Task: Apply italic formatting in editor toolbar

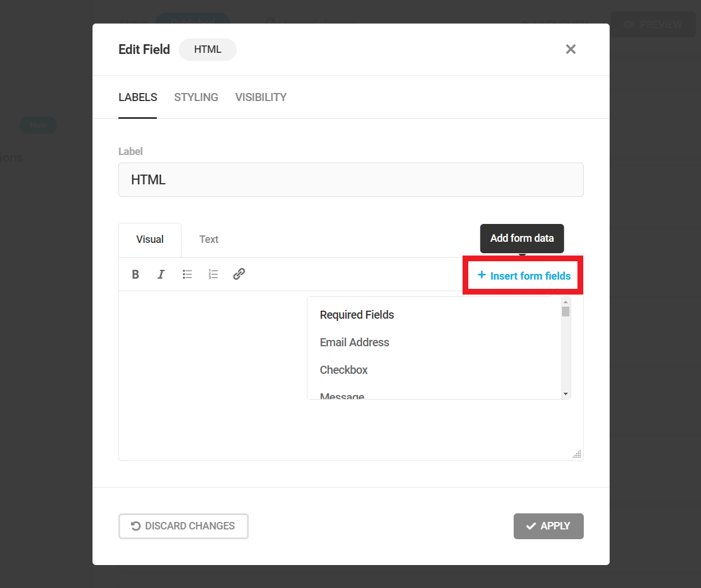Action: [161, 274]
